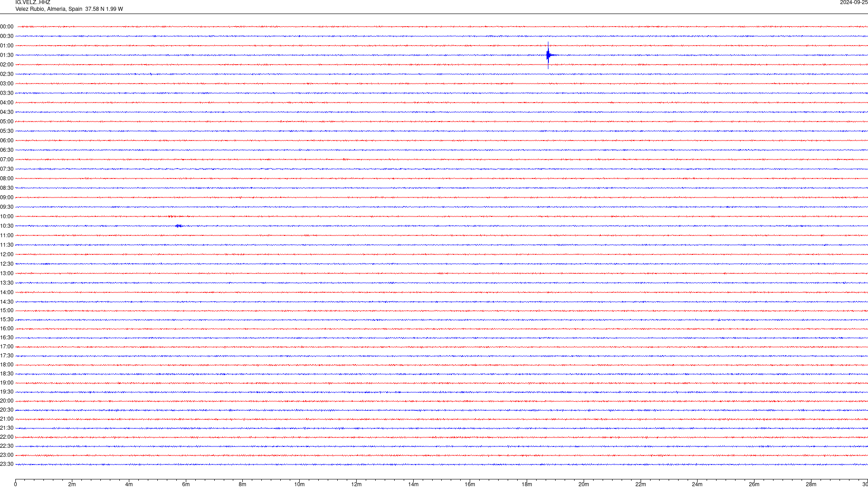Click the 6m tick on the time axis
The width and height of the screenshot is (868, 488).
(x=186, y=484)
